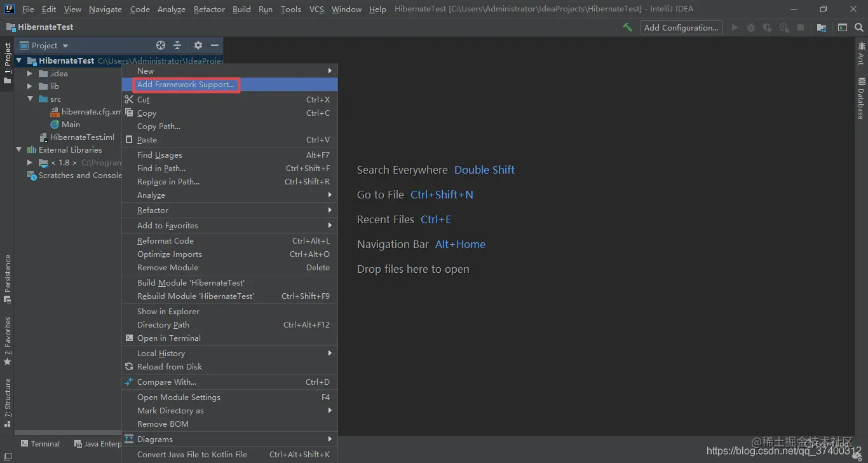The image size is (868, 463).
Task: Collapse the HibernateTest root node arrow
Action: tap(19, 60)
